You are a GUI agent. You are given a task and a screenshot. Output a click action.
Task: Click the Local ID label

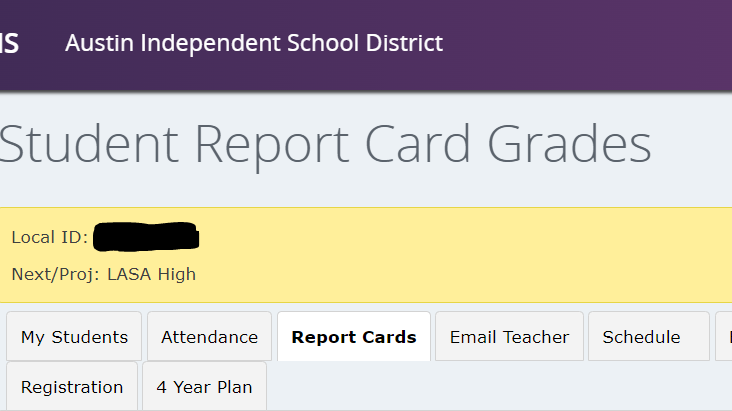pyautogui.click(x=49, y=238)
